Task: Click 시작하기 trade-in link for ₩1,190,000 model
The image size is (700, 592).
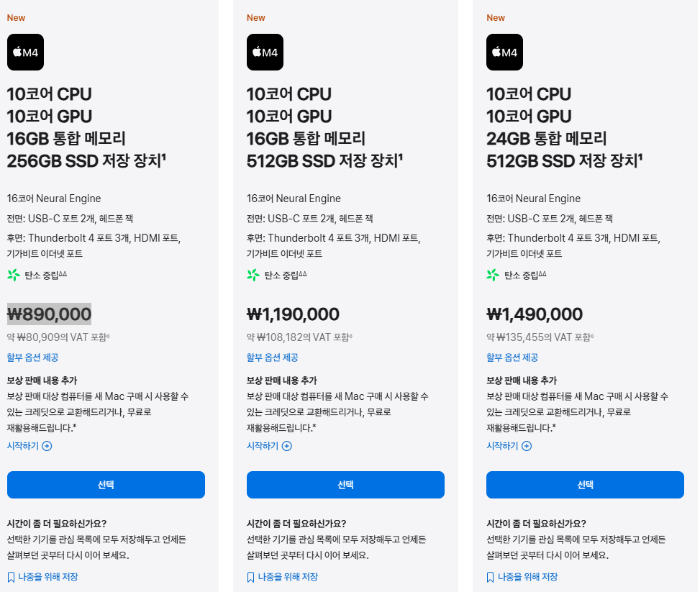Action: click(x=263, y=446)
